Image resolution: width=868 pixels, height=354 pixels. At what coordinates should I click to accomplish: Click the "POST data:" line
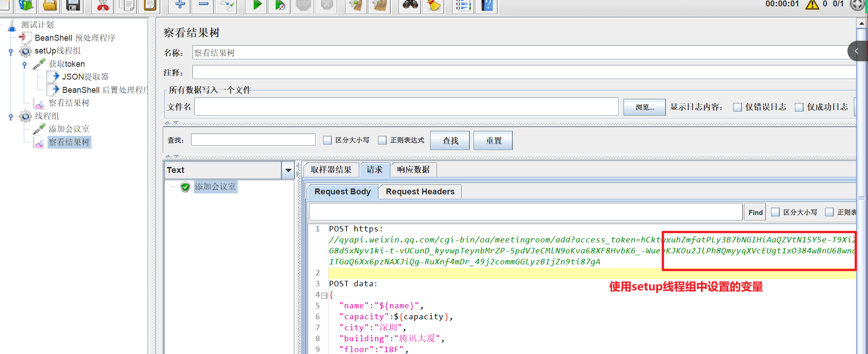[353, 284]
